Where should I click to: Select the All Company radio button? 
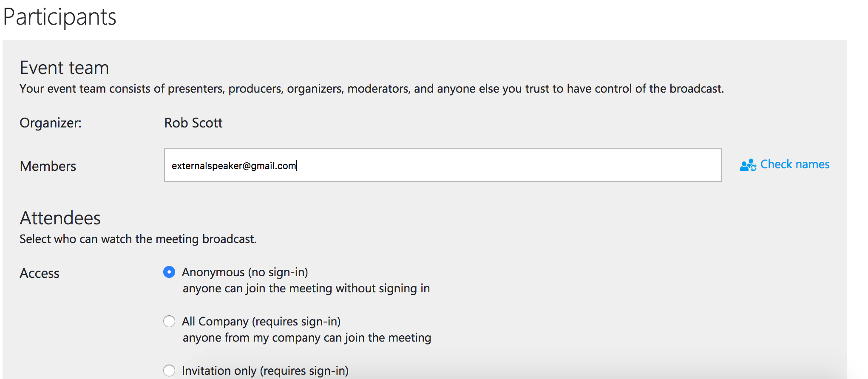(x=169, y=321)
